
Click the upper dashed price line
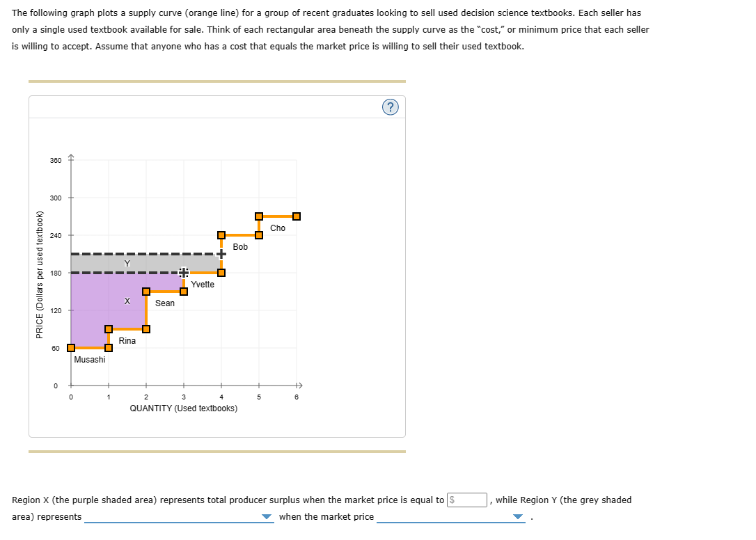[139, 253]
